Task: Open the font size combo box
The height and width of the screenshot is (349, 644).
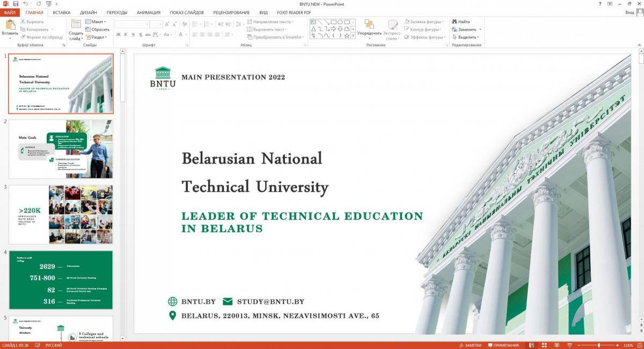Action: pyautogui.click(x=156, y=24)
